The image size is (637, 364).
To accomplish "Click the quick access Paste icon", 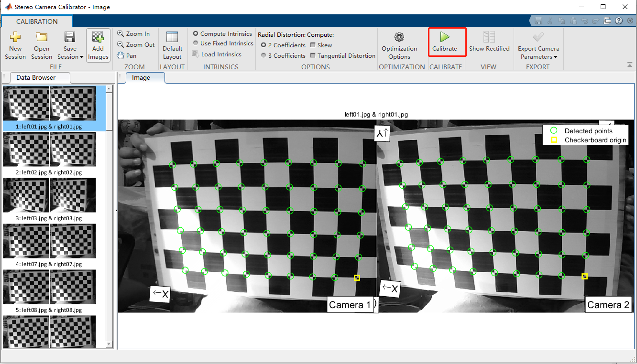I will click(x=573, y=21).
